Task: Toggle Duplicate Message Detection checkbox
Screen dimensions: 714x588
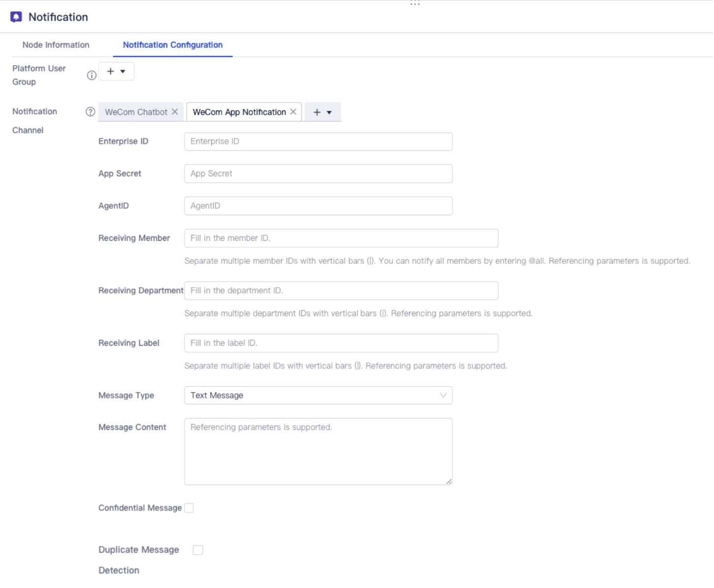Action: [x=198, y=550]
